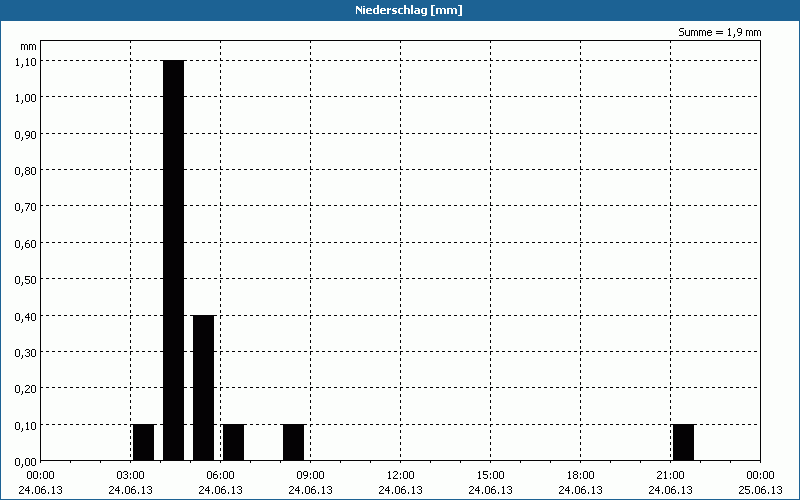
Task: Select the 0,40 mm precipitation bar
Action: click(204, 388)
